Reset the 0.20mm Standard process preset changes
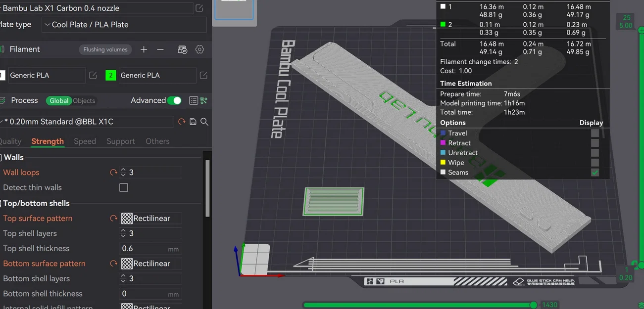 [x=182, y=122]
